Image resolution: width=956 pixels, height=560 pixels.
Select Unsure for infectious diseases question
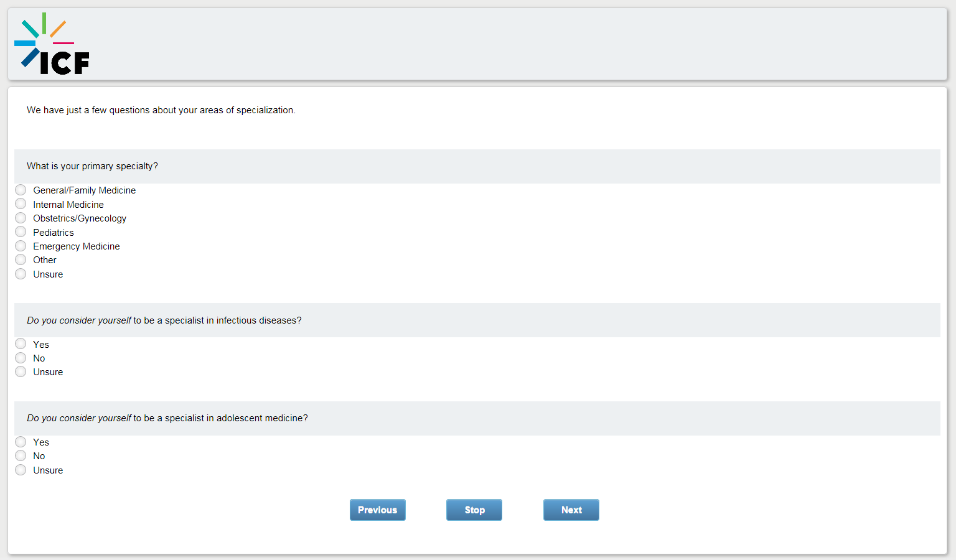point(21,371)
